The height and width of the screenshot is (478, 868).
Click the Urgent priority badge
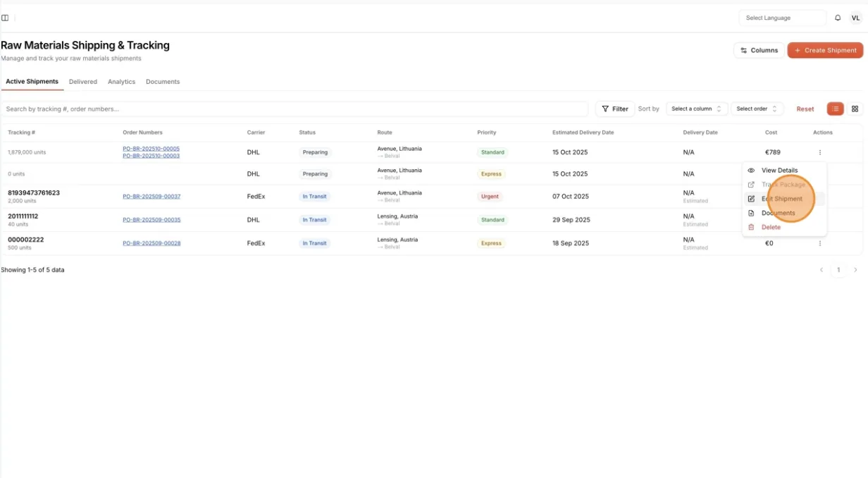point(490,197)
